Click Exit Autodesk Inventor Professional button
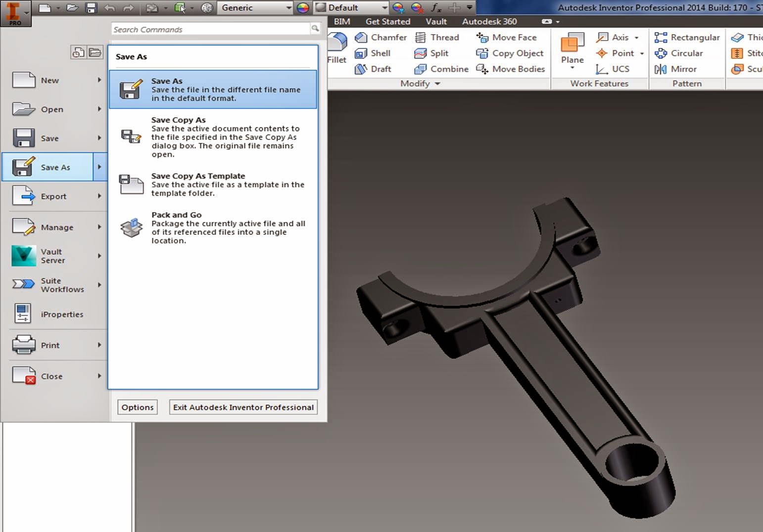 coord(243,407)
